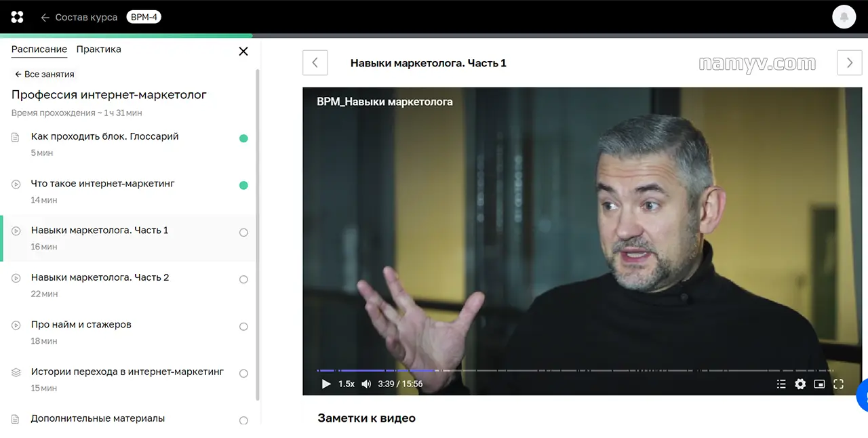Change playback speed from 1.5x
868x438 pixels.
[x=346, y=384]
